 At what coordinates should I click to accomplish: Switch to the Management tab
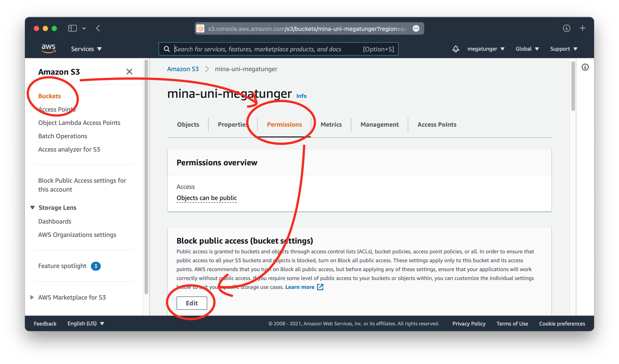click(x=379, y=124)
